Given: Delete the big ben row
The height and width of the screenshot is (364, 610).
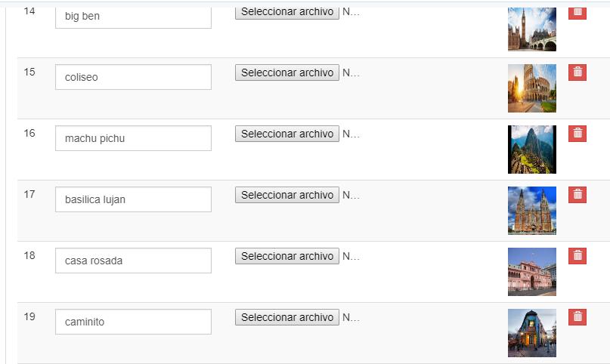Looking at the screenshot, I should point(577,13).
